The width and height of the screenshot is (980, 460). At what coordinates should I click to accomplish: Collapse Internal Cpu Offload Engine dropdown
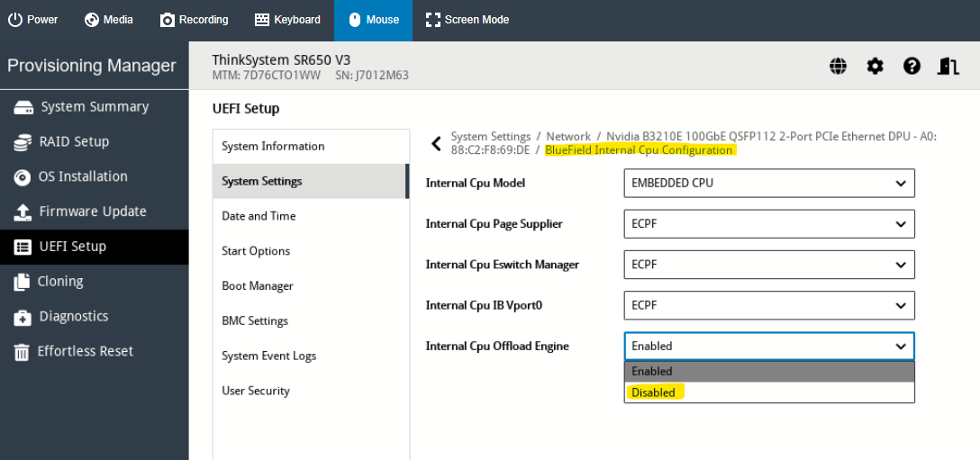[769, 347]
